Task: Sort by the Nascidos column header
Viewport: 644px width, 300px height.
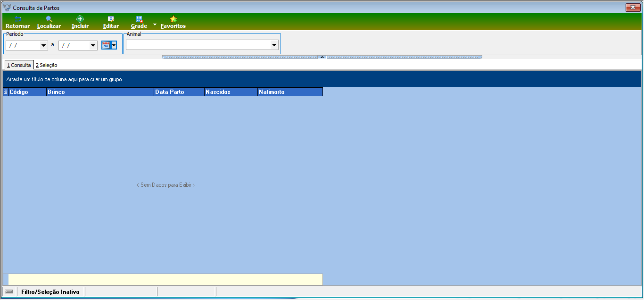Action: (x=231, y=92)
